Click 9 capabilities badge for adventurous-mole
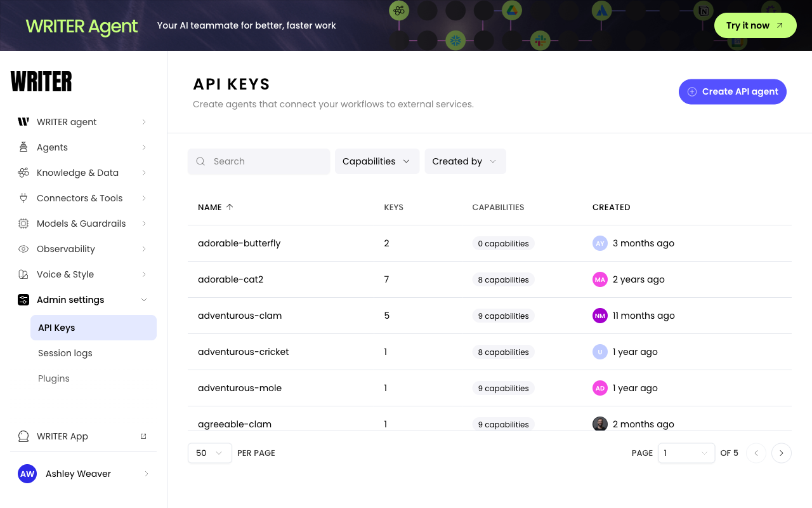812x508 pixels. (x=504, y=388)
